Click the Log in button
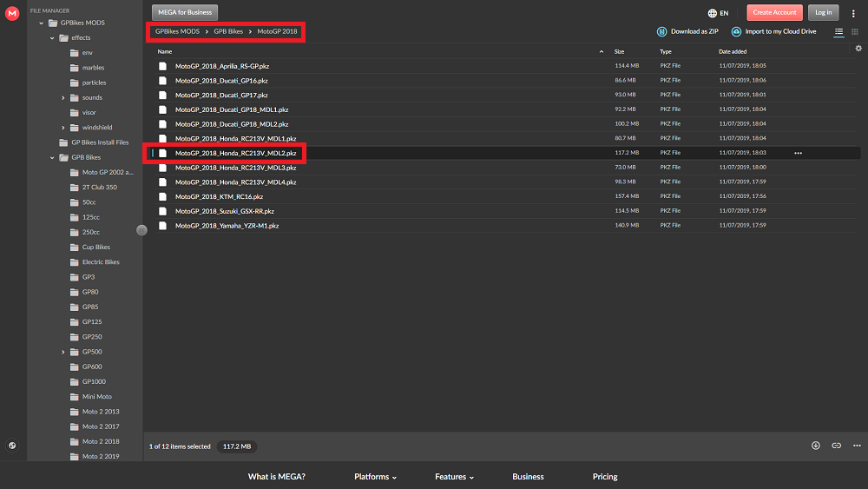The height and width of the screenshot is (489, 868). [823, 12]
